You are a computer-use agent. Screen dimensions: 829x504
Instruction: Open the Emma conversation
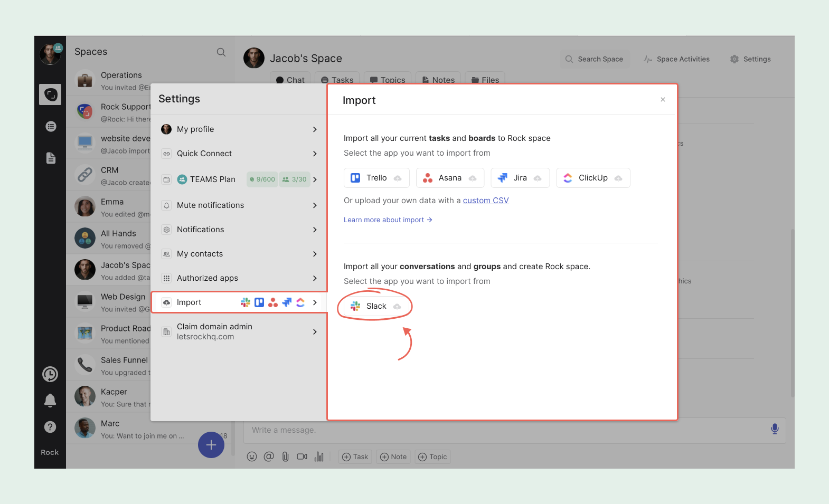(108, 207)
